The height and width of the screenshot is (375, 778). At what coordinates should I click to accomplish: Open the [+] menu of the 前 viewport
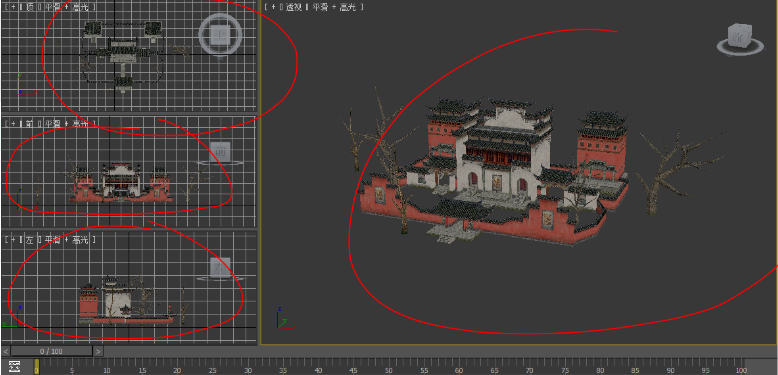pyautogui.click(x=13, y=124)
